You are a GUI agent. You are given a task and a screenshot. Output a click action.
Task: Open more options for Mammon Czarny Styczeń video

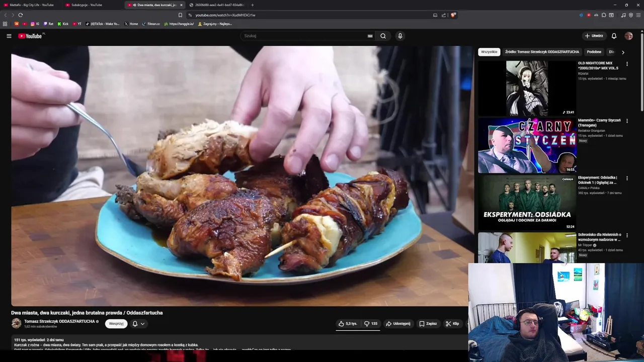[x=627, y=121]
